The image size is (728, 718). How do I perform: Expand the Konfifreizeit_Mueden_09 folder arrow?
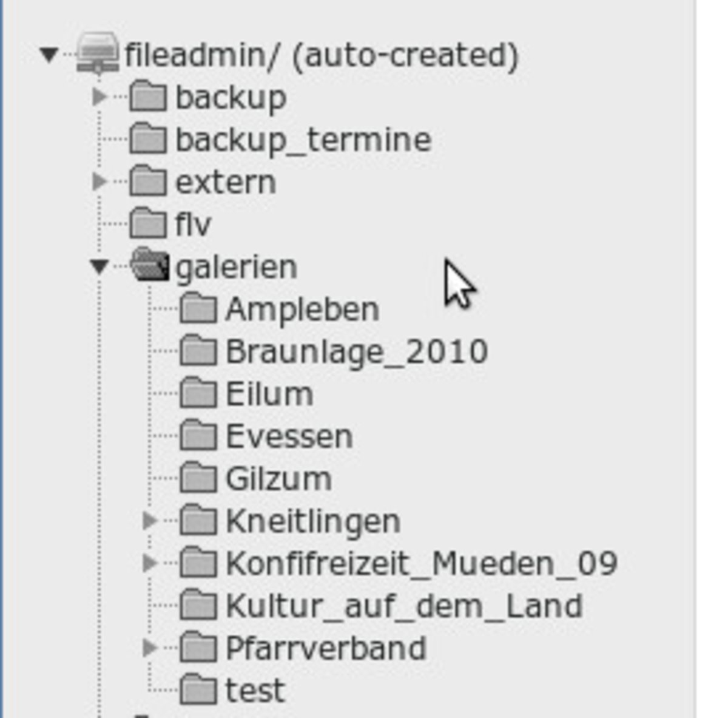pyautogui.click(x=150, y=563)
